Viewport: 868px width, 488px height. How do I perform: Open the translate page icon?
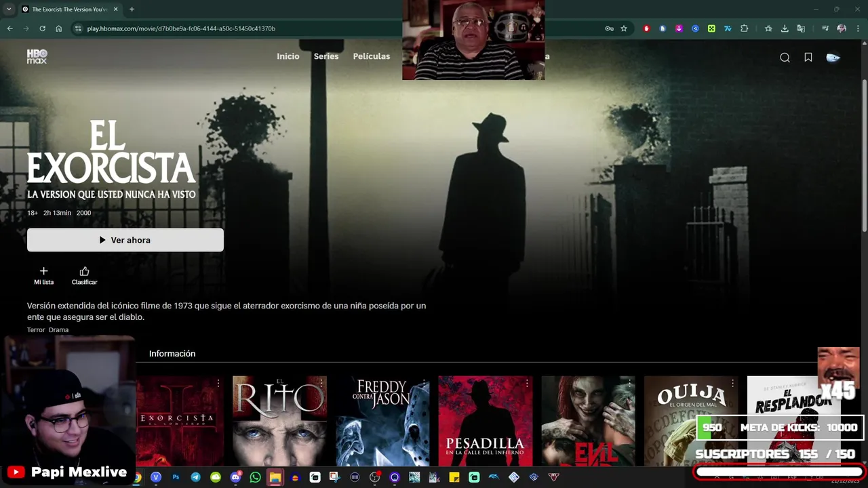(801, 28)
